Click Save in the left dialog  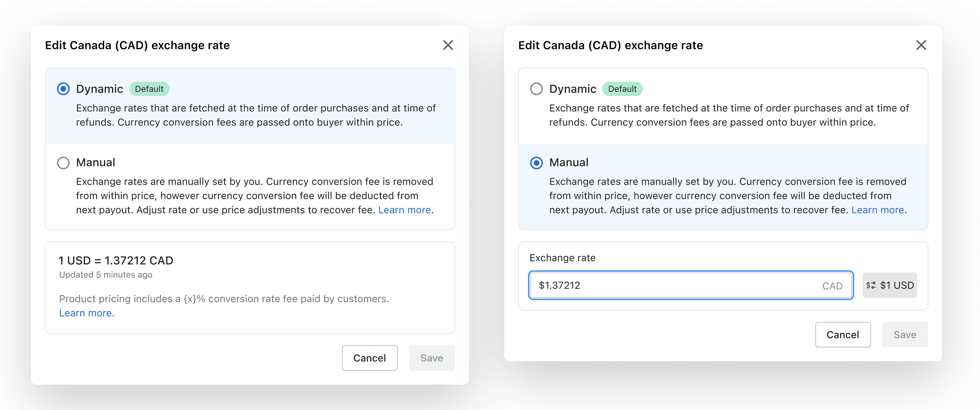pyautogui.click(x=432, y=358)
